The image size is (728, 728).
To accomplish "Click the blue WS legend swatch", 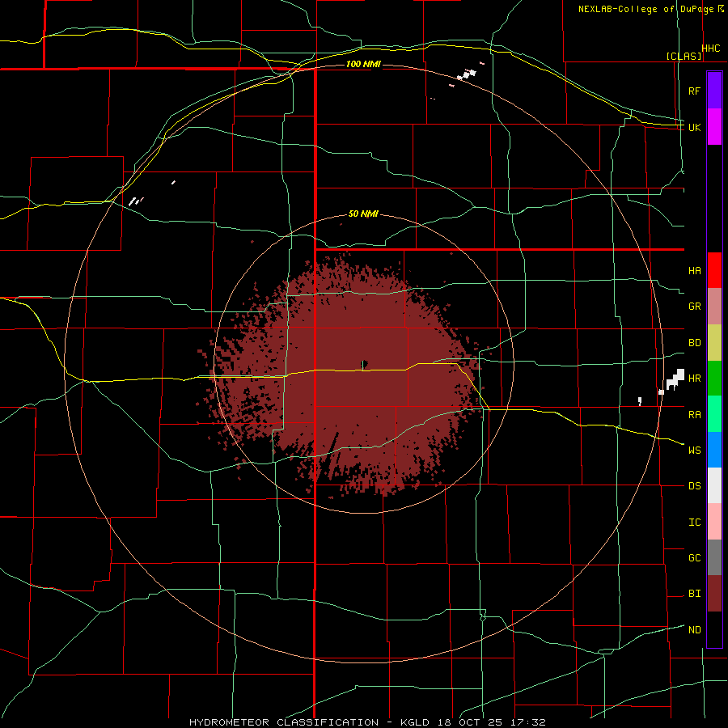I will tap(714, 450).
